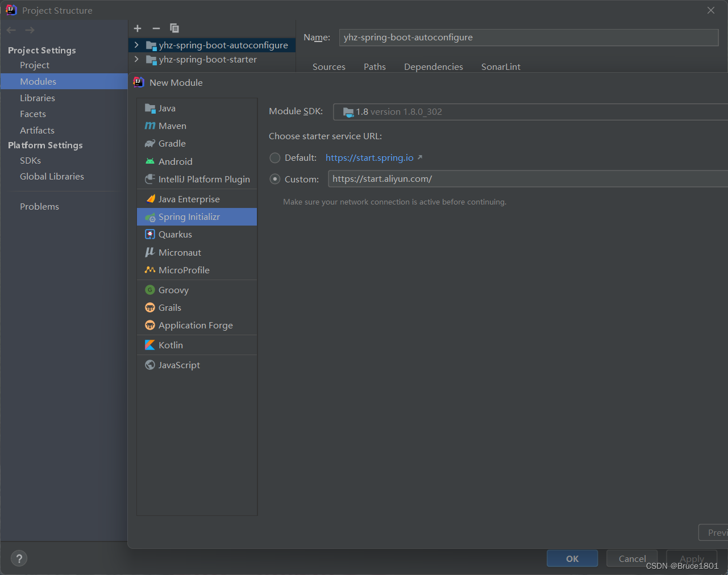Close the Project Structure window
The image size is (728, 575).
click(711, 10)
